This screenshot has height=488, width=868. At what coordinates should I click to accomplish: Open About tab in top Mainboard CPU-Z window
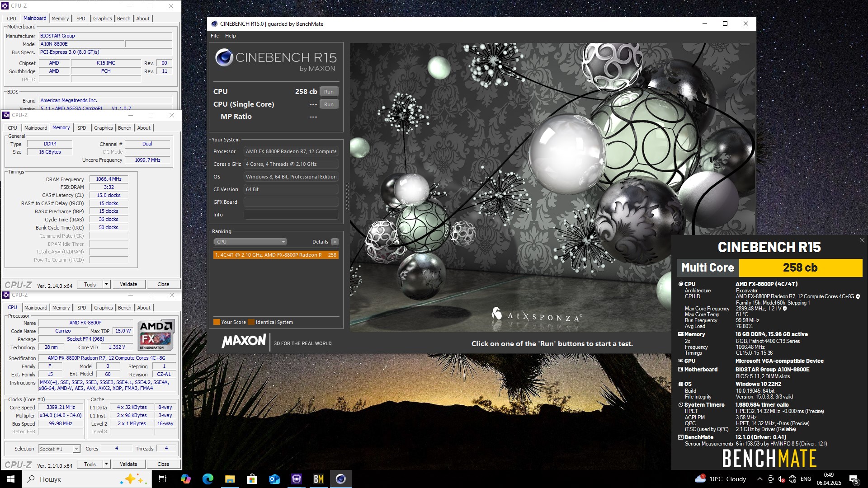pyautogui.click(x=143, y=19)
